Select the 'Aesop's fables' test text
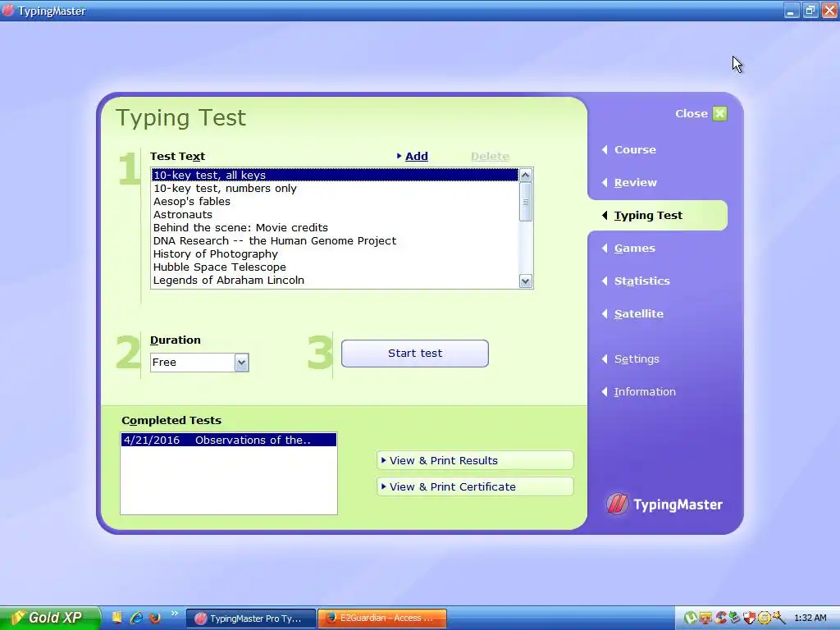840x630 pixels. (335, 202)
